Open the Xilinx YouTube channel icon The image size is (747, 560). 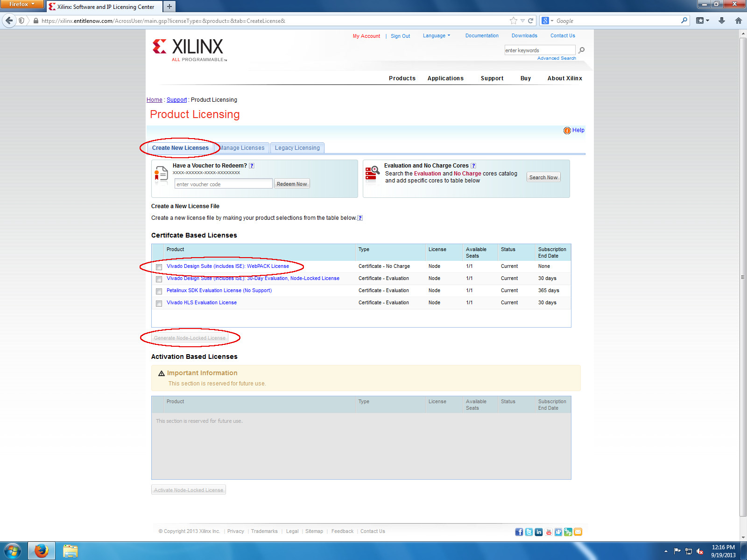coord(548,532)
